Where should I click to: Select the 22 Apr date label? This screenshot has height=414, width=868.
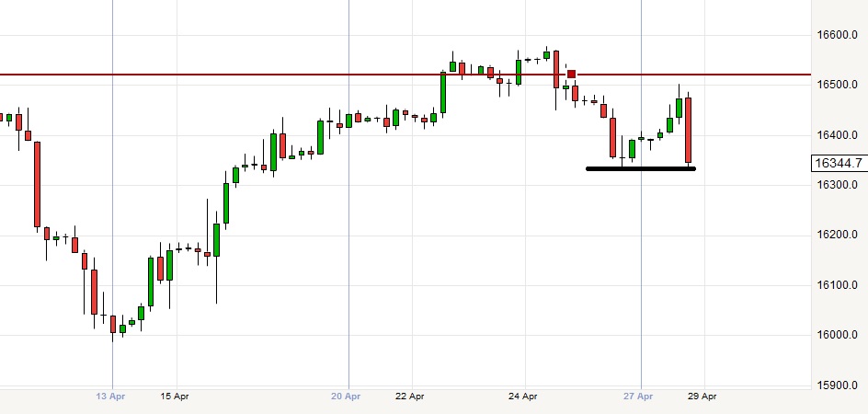click(x=410, y=397)
